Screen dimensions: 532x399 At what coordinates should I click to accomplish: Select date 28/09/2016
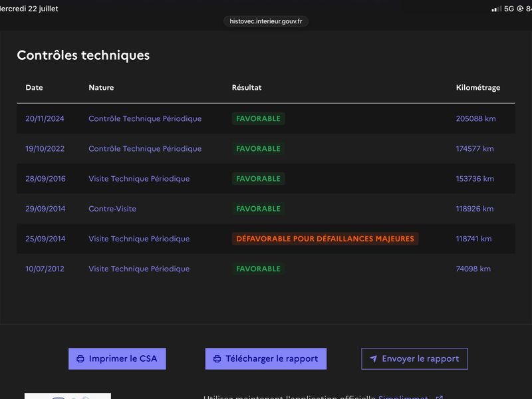(45, 179)
